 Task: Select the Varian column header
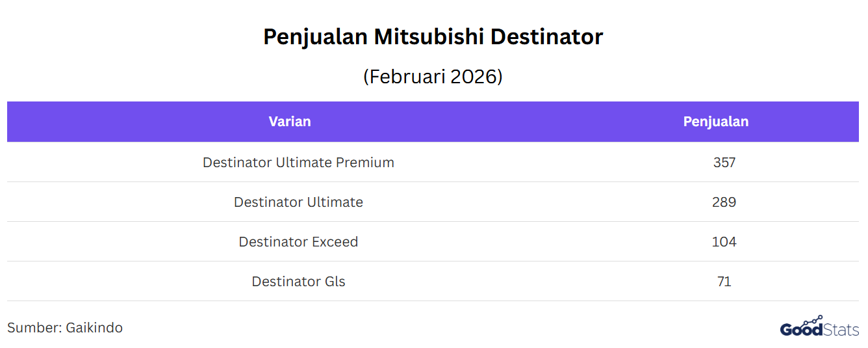[290, 122]
